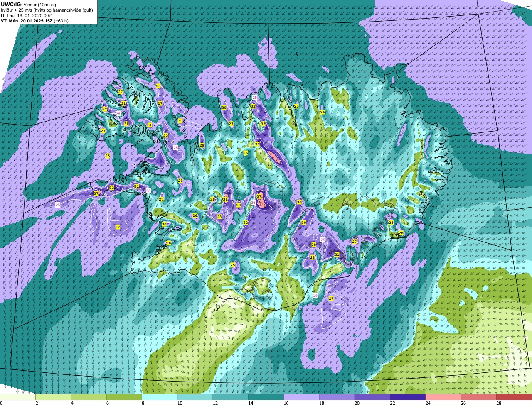This screenshot has height=406, width=532.
Task: Click the legend tick label "8"
Action: pyautogui.click(x=143, y=403)
